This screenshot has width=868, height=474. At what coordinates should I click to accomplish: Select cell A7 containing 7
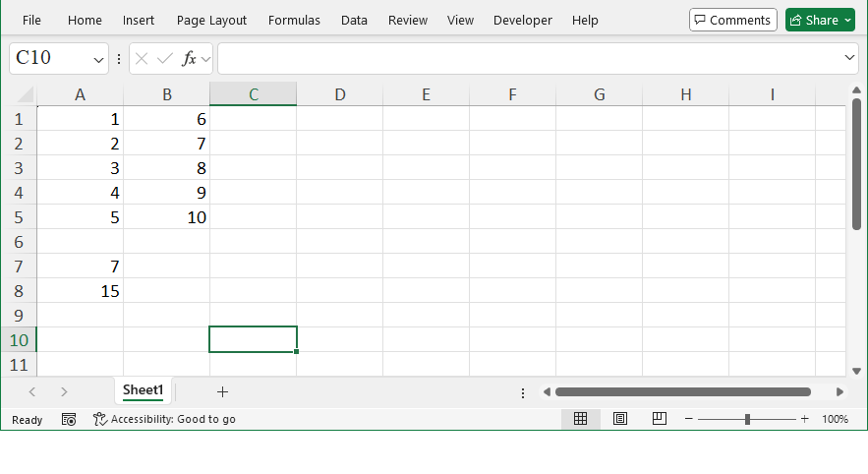point(81,267)
